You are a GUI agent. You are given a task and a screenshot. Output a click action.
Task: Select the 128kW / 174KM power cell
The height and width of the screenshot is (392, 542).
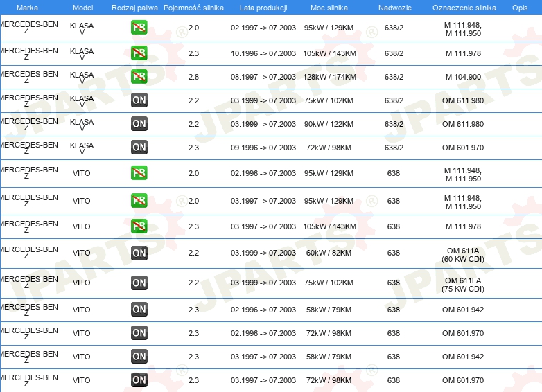(x=329, y=77)
